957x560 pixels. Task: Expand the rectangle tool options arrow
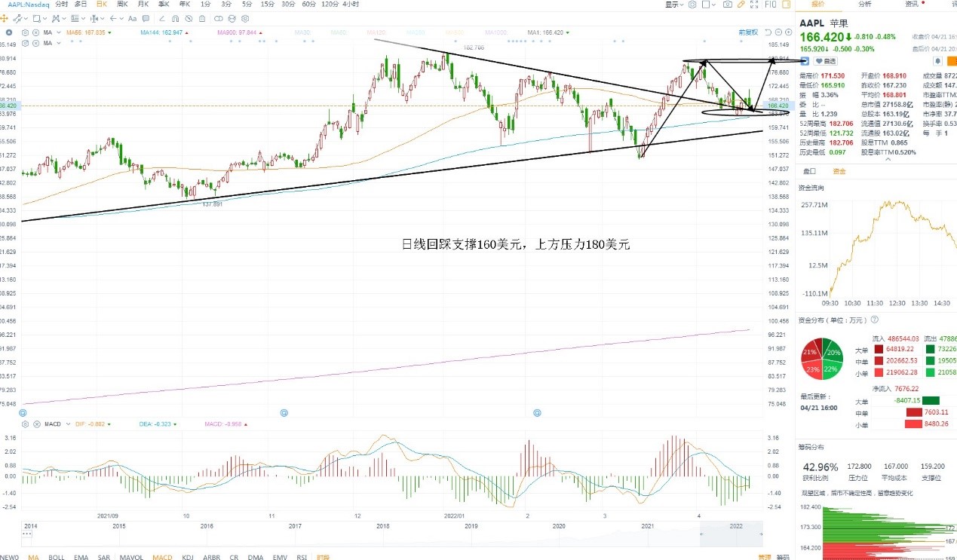[44, 18]
